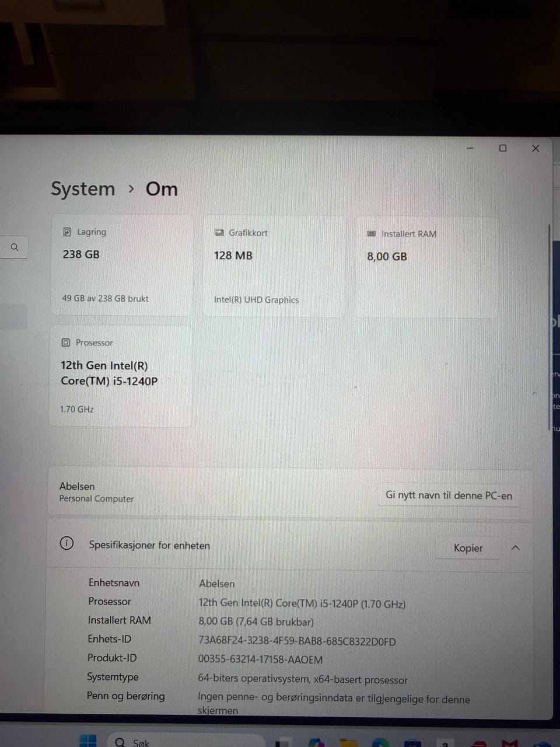Select the 128 MB graphics memory value
This screenshot has width=560, height=747.
(x=233, y=255)
